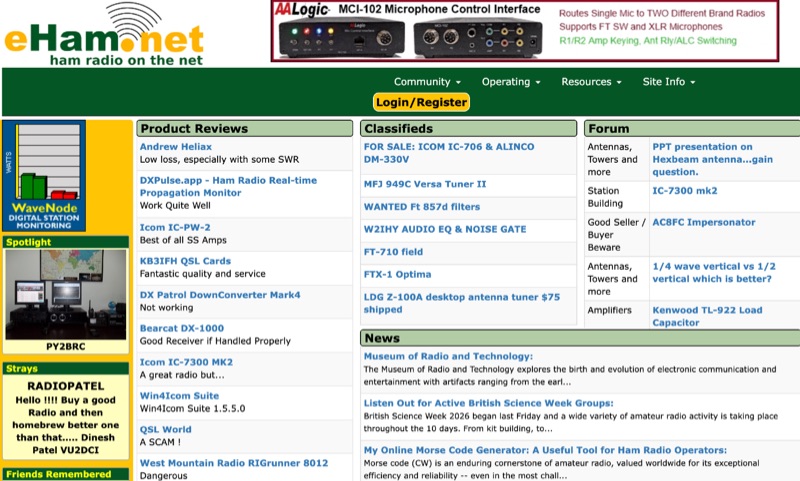This screenshot has width=800, height=481.
Task: Click the 'A SCAM !' review summary
Action: tap(160, 442)
